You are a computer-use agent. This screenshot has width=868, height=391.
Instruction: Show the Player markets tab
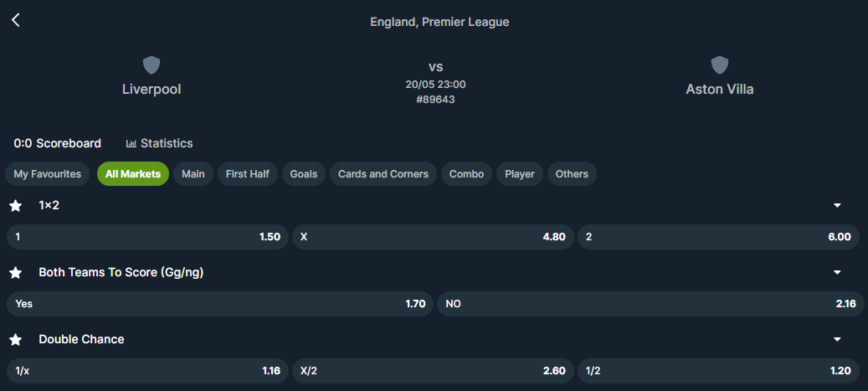coord(520,174)
